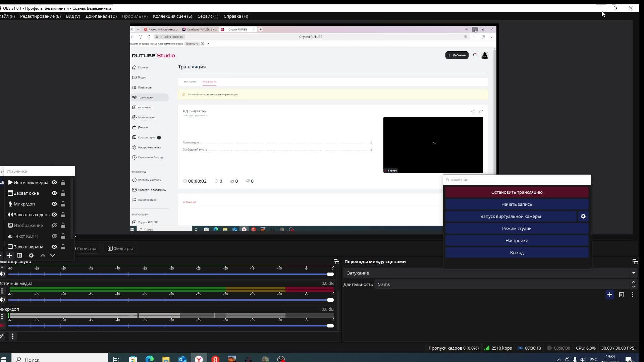The image size is (644, 362).
Task: Show hidden system tray icons chevron
Action: (559, 359)
